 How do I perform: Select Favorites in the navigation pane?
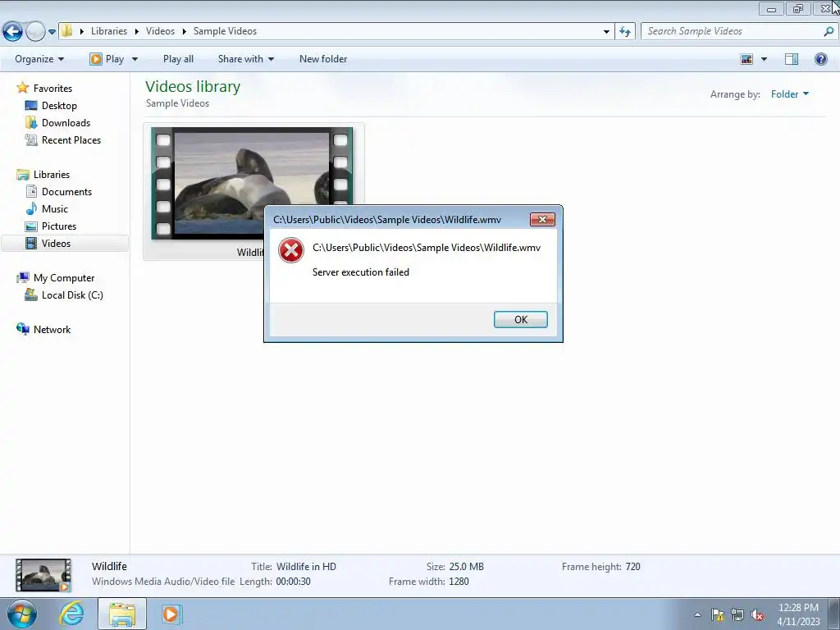pos(52,89)
